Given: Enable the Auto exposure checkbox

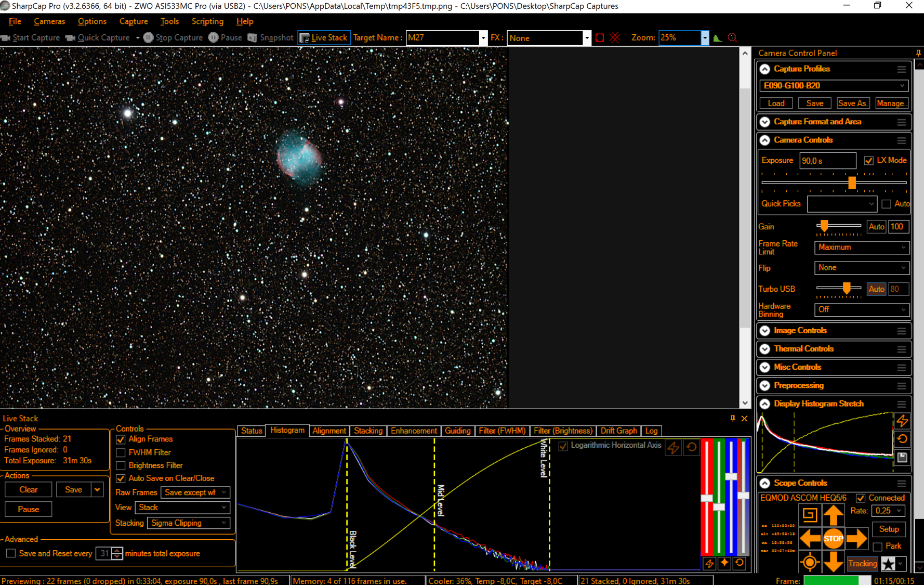Looking at the screenshot, I should [886, 204].
